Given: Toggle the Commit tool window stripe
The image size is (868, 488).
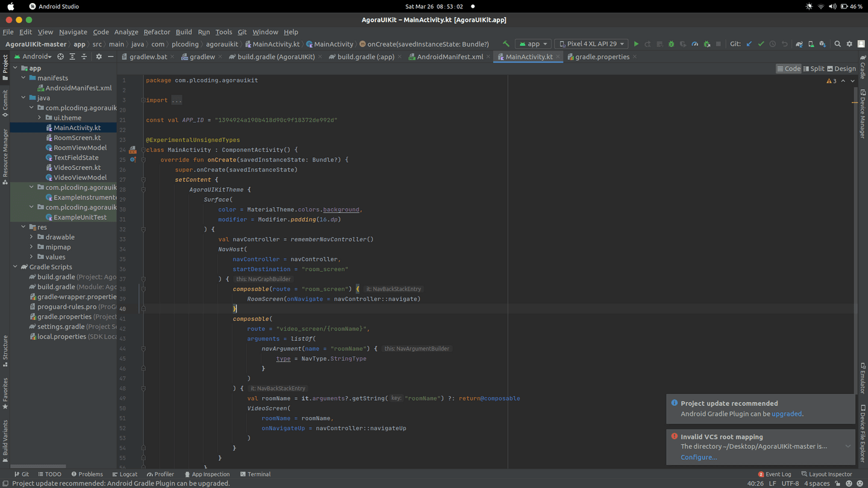Looking at the screenshot, I should point(5,104).
